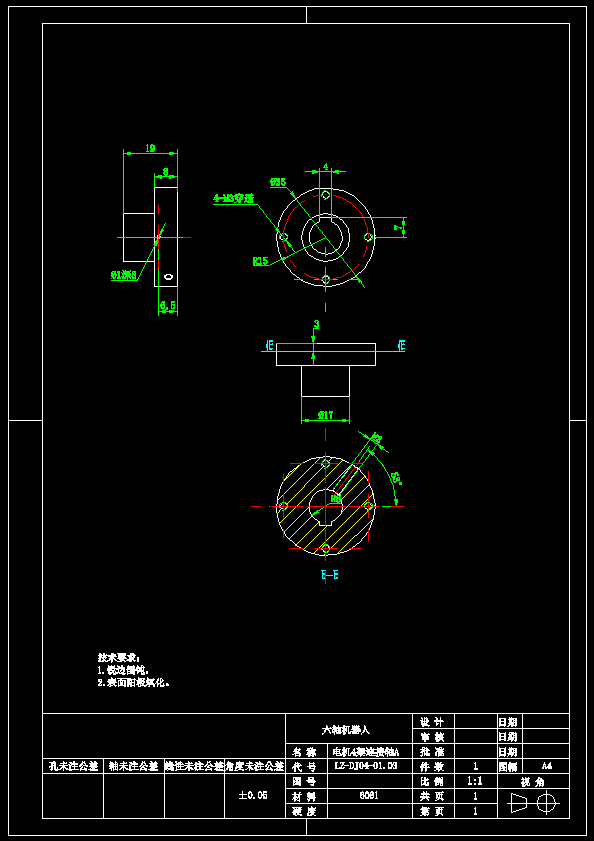Select the "7" vertical dimension
The width and height of the screenshot is (594, 841).
click(398, 227)
